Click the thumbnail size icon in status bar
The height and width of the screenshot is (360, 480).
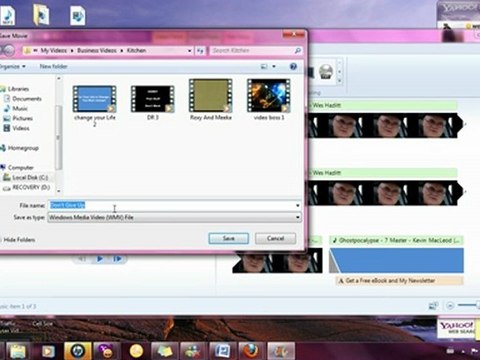coord(433,305)
